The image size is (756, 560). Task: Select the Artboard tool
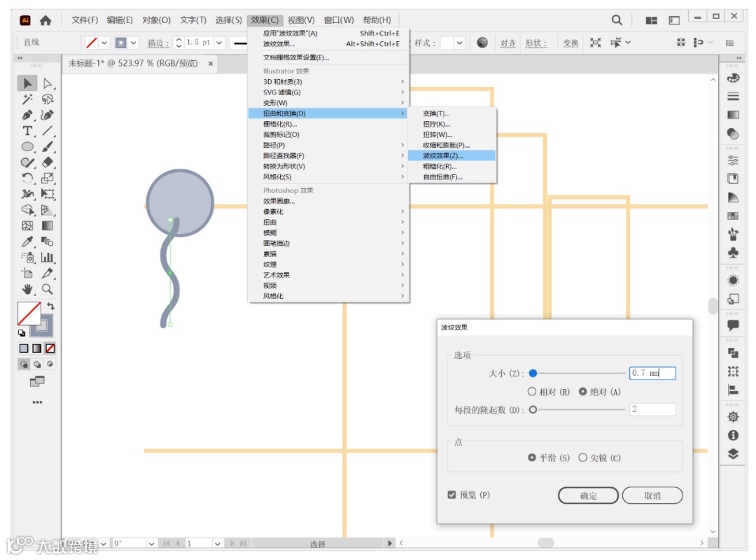click(x=27, y=274)
